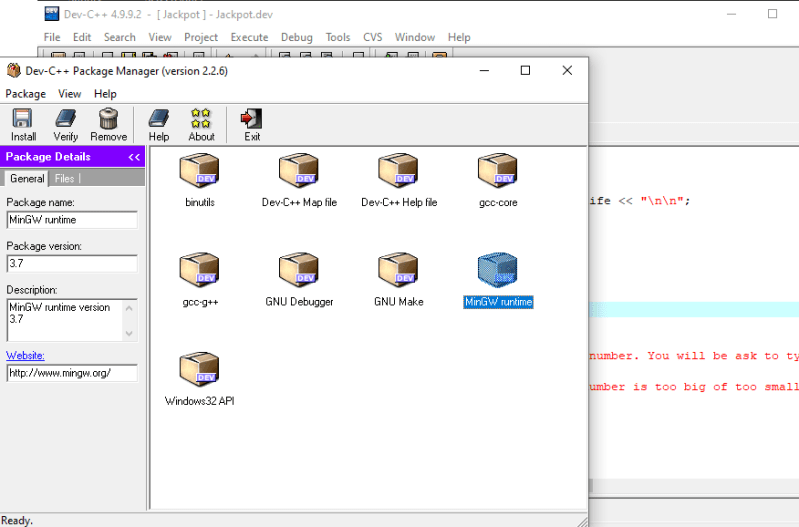799x527 pixels.
Task: Click the Install toolbar icon
Action: click(x=23, y=125)
